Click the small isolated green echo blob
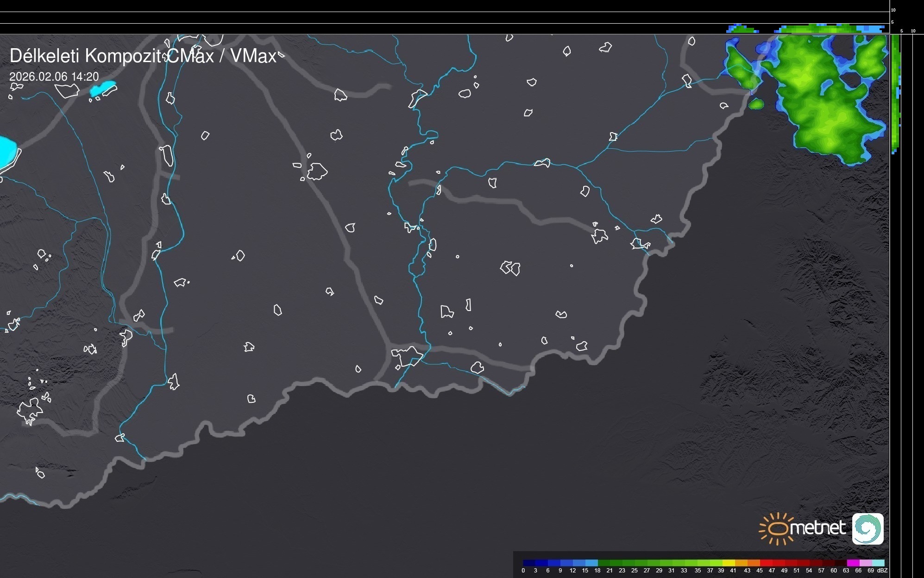Viewport: 924px width, 578px height. [756, 104]
